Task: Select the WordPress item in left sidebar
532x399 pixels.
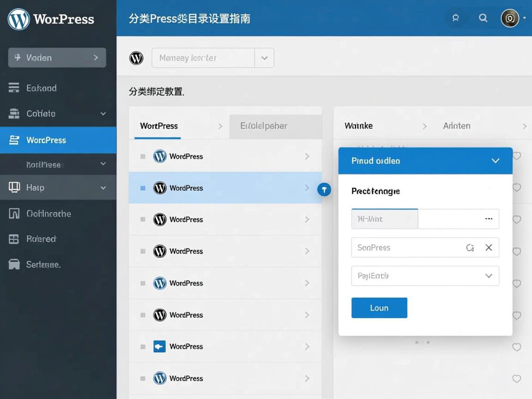Action: pyautogui.click(x=58, y=140)
